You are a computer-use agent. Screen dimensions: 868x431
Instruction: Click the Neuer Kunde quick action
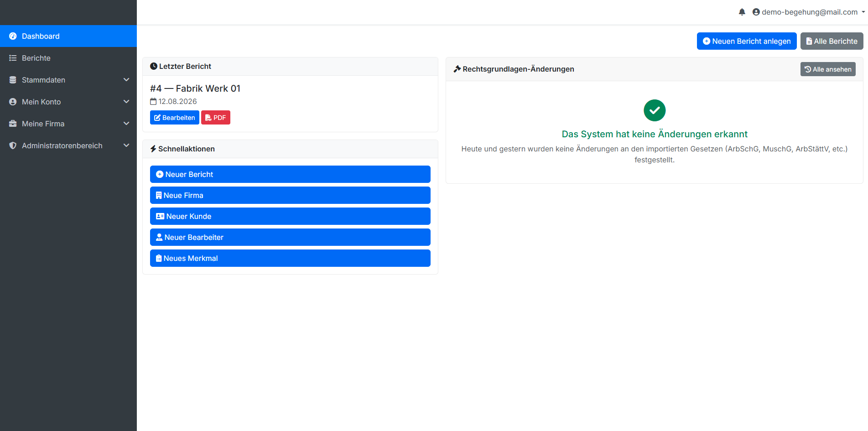click(290, 216)
